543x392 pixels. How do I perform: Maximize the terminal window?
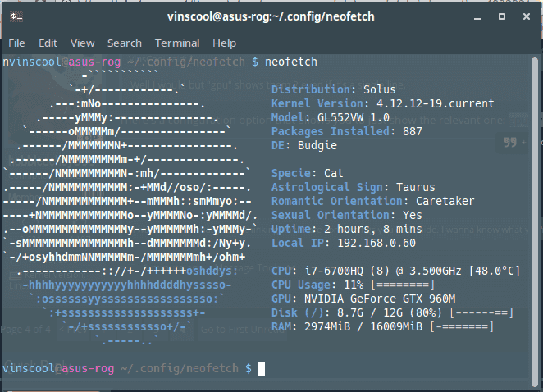pyautogui.click(x=502, y=16)
